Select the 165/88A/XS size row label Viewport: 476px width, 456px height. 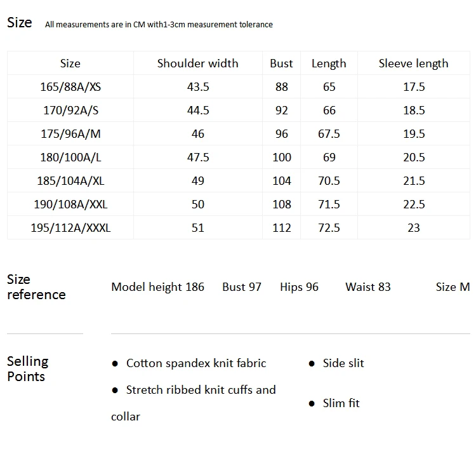coord(70,87)
